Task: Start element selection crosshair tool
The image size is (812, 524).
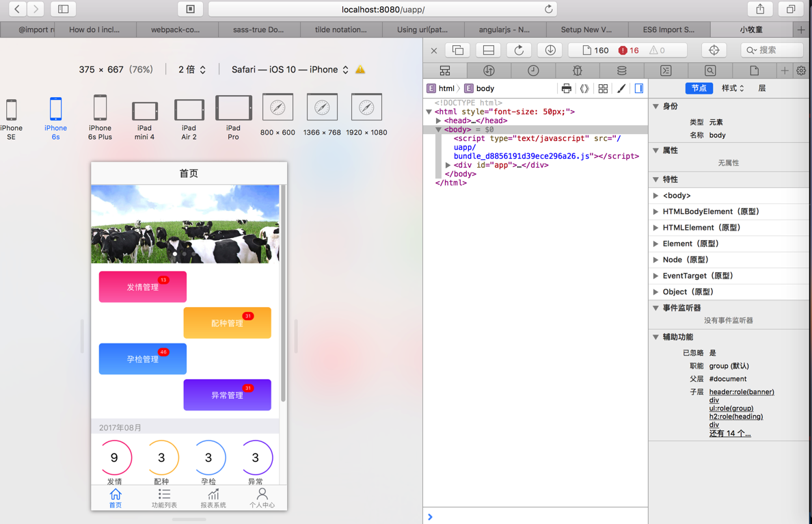Action: tap(714, 50)
